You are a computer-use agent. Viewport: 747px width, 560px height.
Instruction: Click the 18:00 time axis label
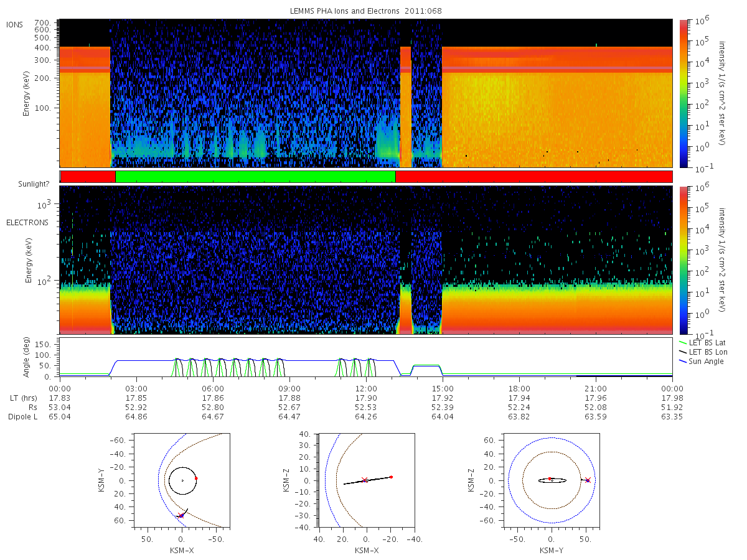[519, 388]
